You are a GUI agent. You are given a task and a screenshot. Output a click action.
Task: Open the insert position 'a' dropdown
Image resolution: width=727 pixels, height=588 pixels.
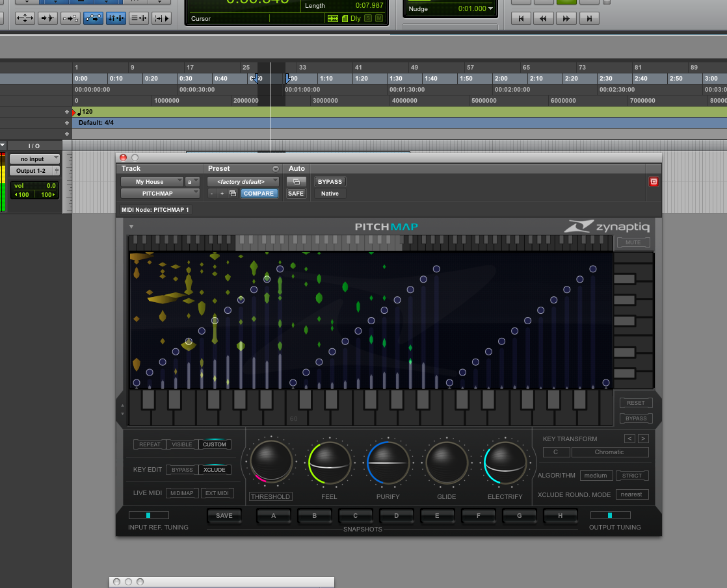192,182
